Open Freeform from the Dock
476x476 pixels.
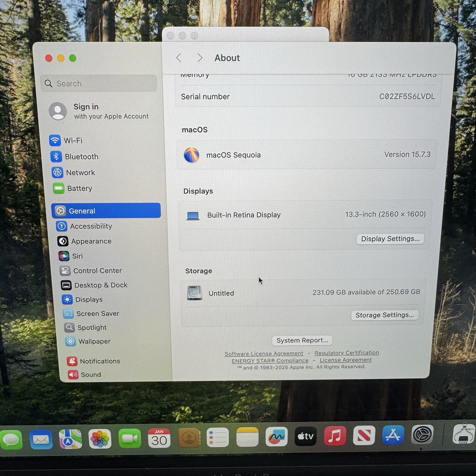click(x=276, y=437)
